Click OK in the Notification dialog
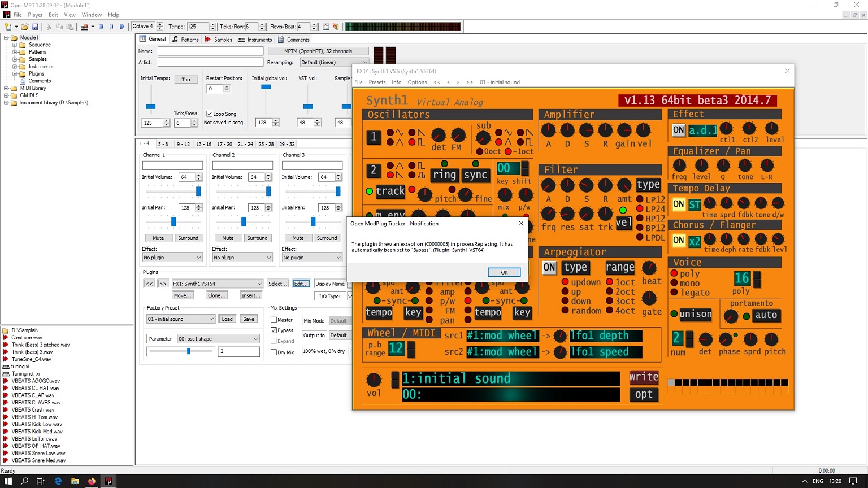The image size is (868, 488). click(504, 272)
